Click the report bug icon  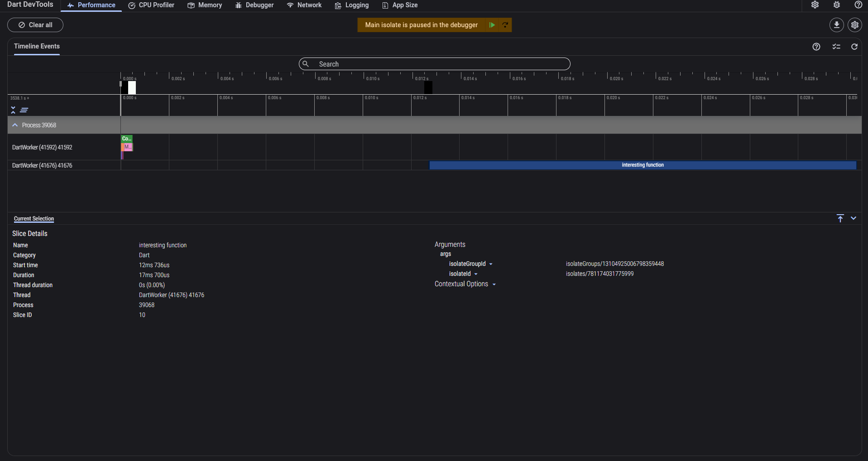point(837,5)
